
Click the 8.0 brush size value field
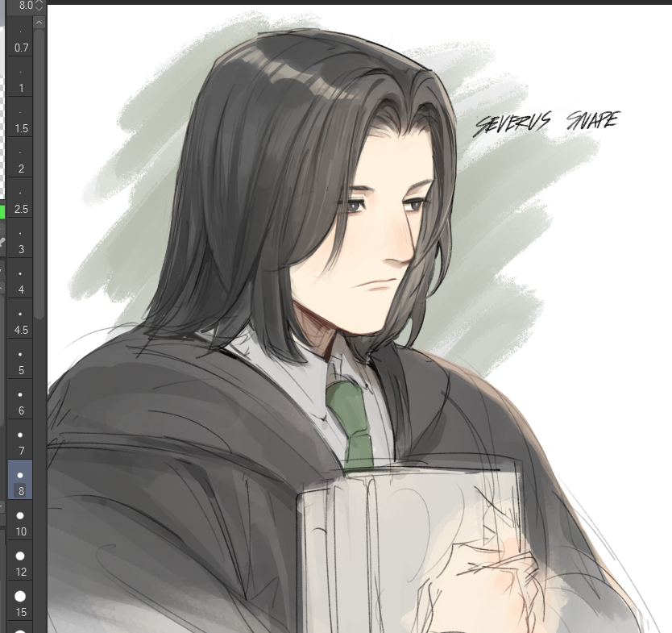(x=24, y=6)
